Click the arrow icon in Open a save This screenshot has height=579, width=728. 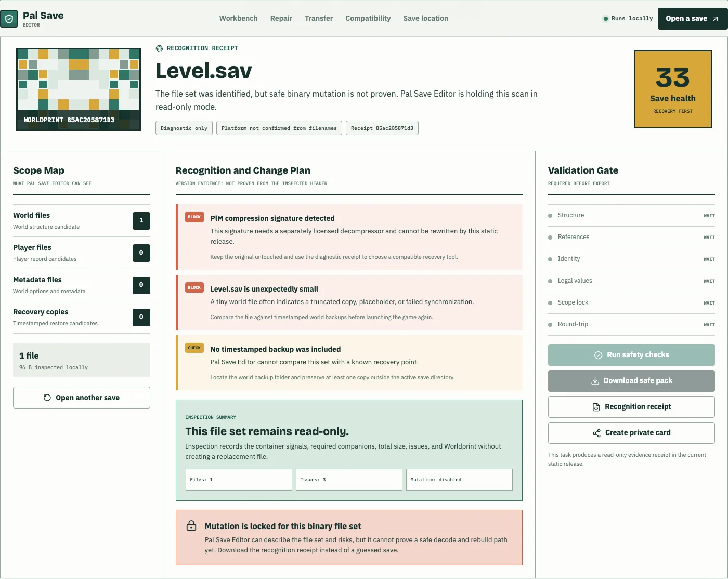click(x=716, y=19)
